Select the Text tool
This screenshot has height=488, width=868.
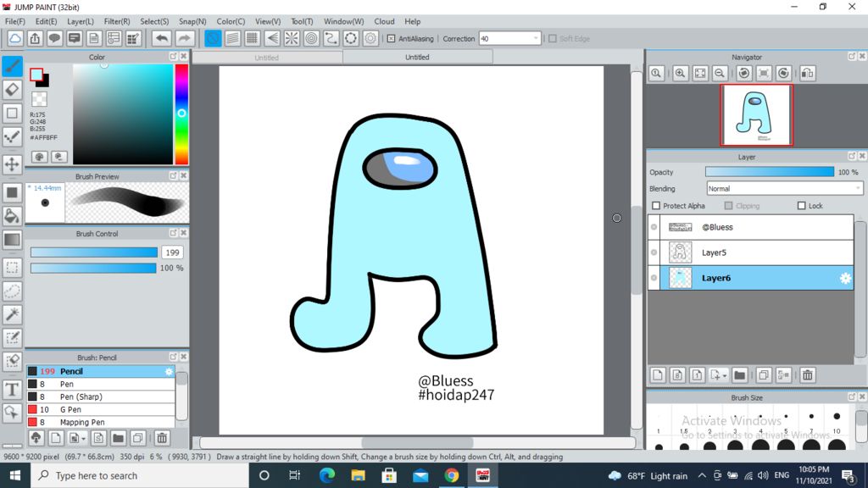[x=12, y=390]
